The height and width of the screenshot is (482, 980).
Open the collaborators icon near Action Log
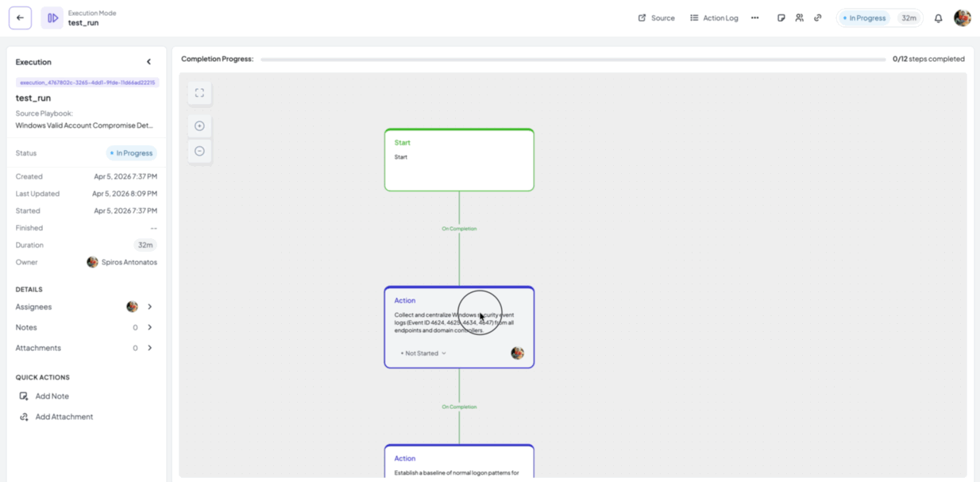800,17
